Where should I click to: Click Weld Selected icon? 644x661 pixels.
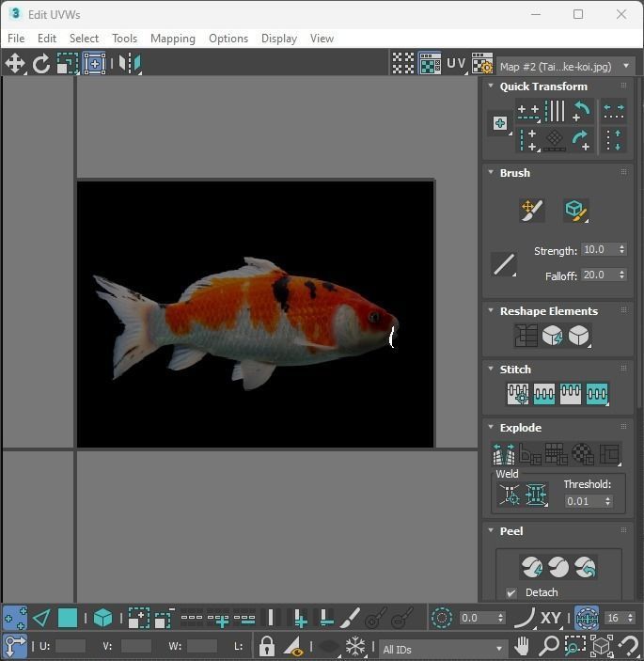click(536, 494)
